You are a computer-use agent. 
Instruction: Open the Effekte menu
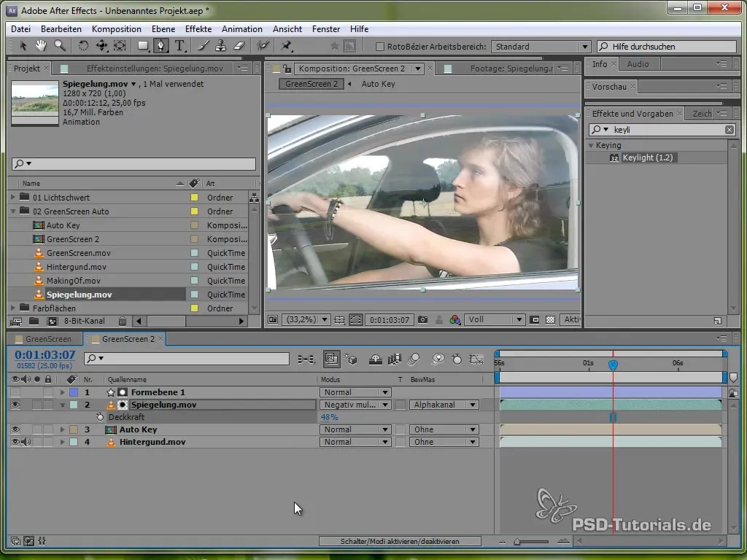(198, 29)
